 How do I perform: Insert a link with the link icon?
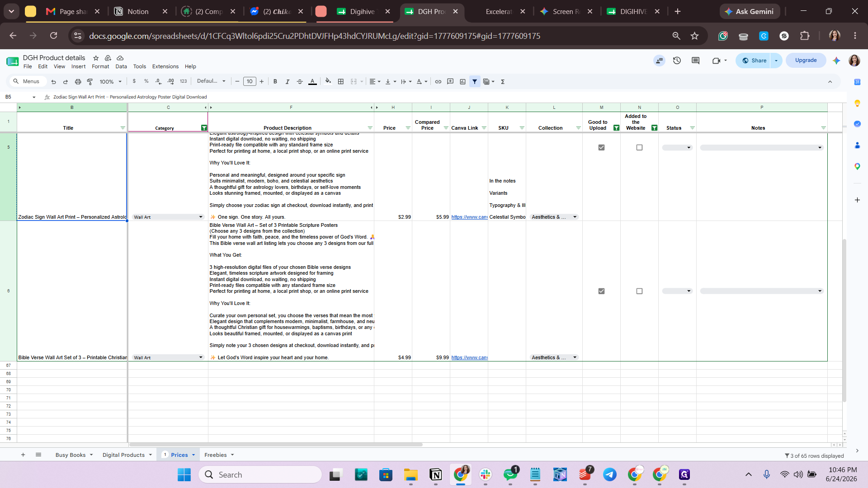click(438, 82)
